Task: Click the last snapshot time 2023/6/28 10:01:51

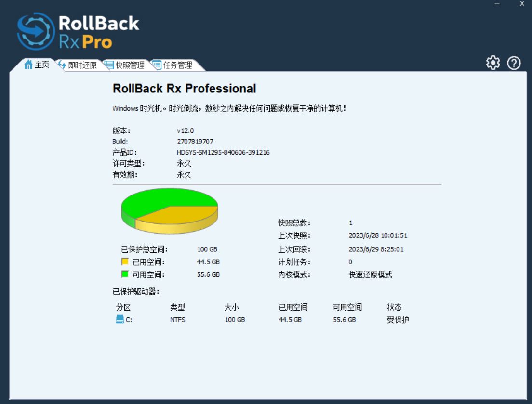Action: [x=378, y=235]
